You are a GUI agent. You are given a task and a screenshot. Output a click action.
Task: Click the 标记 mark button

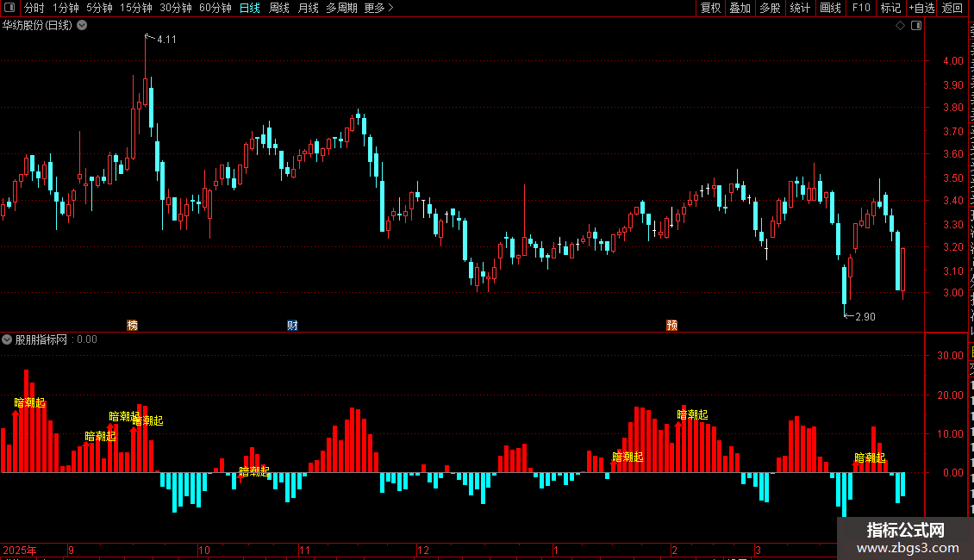click(890, 8)
